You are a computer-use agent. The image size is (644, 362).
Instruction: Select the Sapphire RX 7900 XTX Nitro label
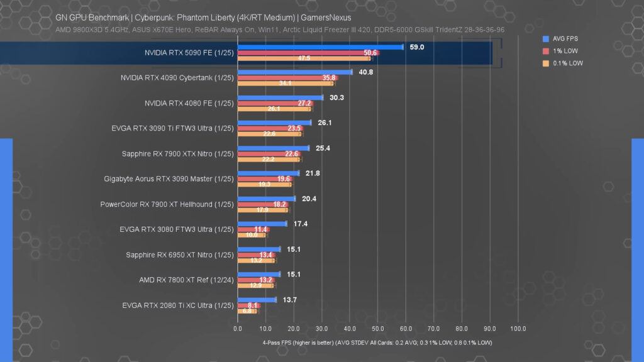click(177, 154)
